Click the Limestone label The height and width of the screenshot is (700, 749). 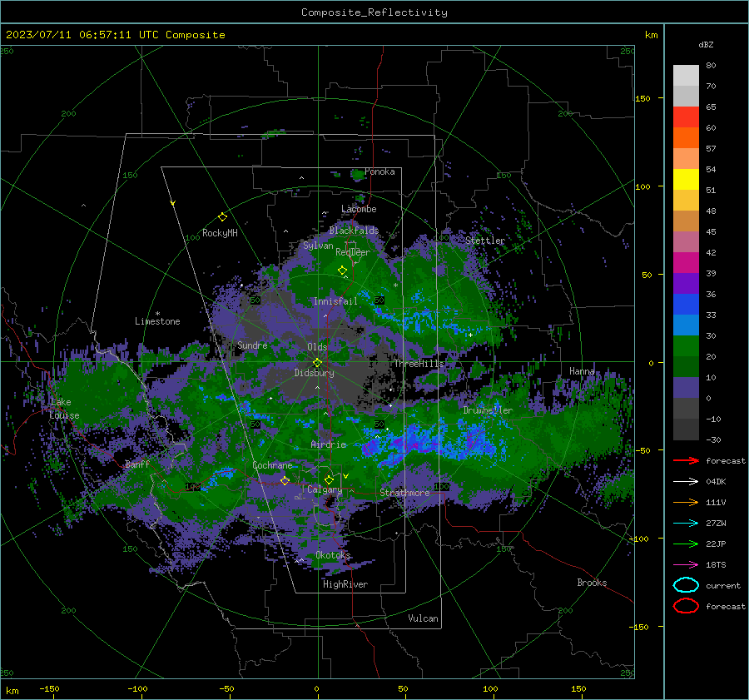click(x=157, y=321)
